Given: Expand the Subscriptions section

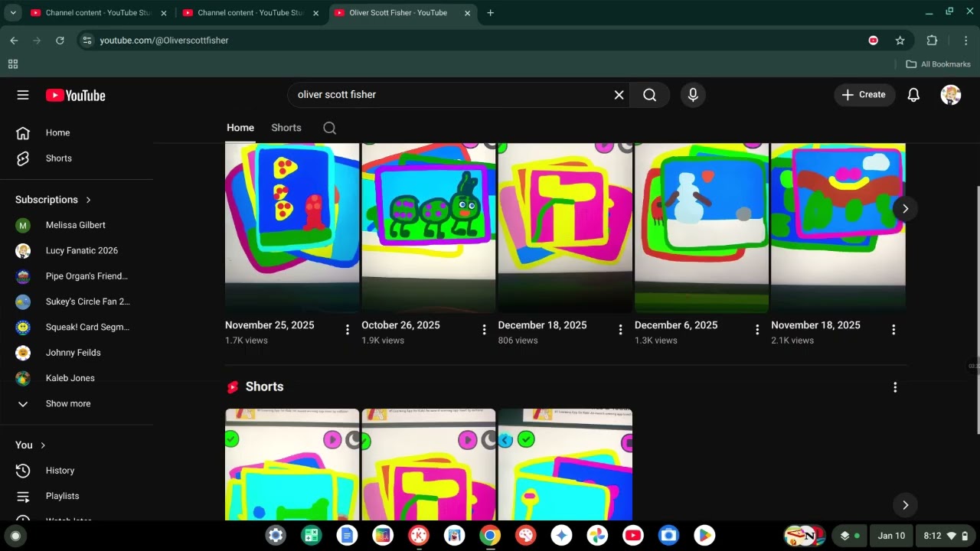Looking at the screenshot, I should [x=54, y=200].
